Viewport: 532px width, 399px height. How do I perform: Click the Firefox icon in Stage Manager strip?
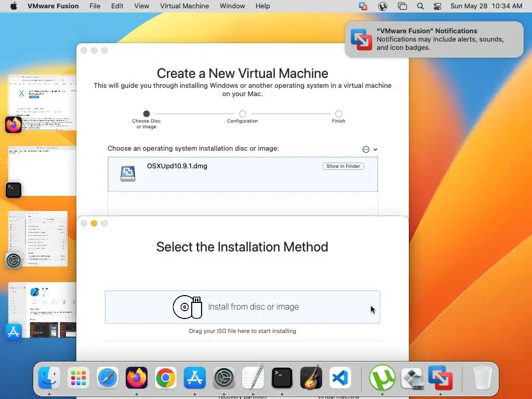coord(14,125)
